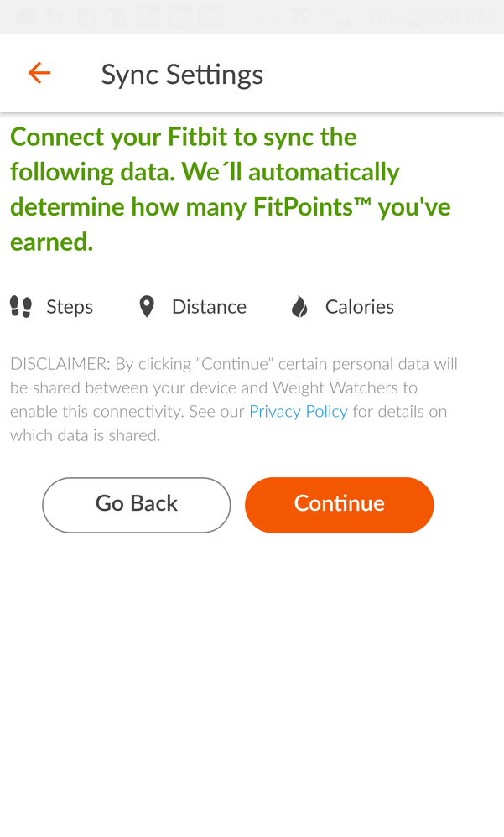
Task: Tap the Sync Settings title
Action: pyautogui.click(x=182, y=75)
